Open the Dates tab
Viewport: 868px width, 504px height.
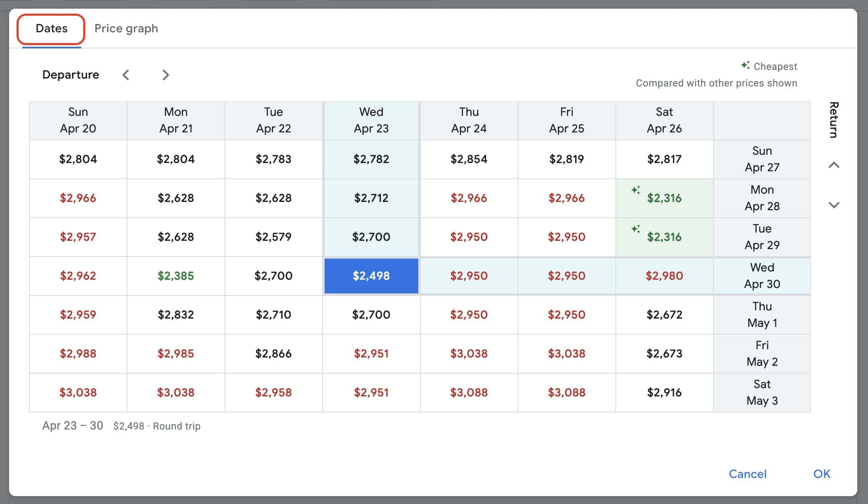click(51, 28)
